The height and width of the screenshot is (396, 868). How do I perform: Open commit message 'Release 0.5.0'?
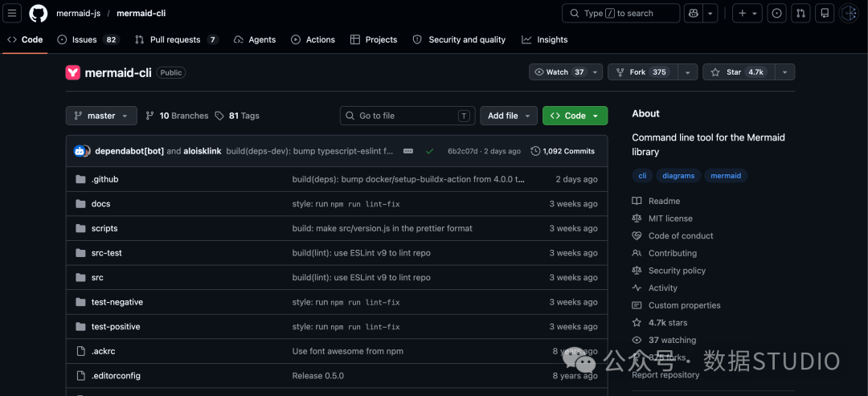coord(317,376)
